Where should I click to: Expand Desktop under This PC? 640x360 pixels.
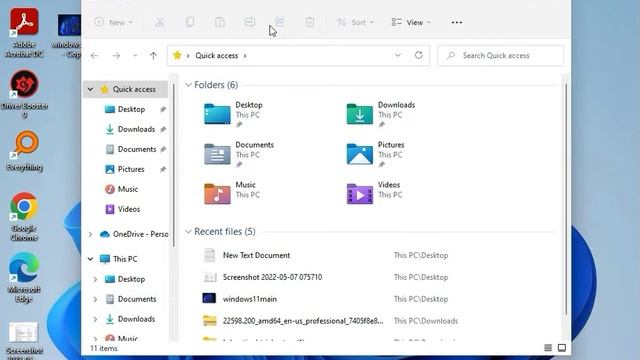(95, 279)
